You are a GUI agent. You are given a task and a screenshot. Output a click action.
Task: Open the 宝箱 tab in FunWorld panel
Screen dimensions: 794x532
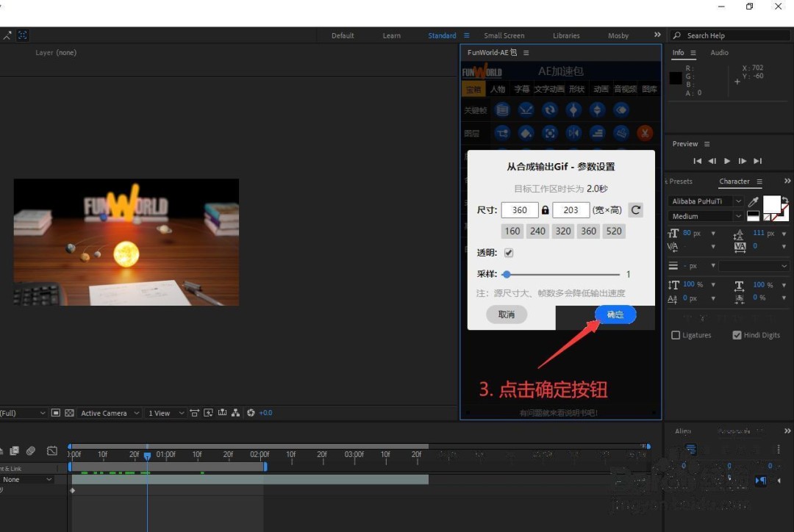[474, 89]
